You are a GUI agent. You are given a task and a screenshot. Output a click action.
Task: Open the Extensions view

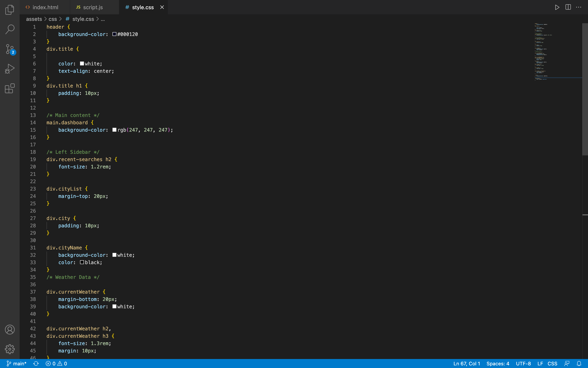[x=10, y=88]
